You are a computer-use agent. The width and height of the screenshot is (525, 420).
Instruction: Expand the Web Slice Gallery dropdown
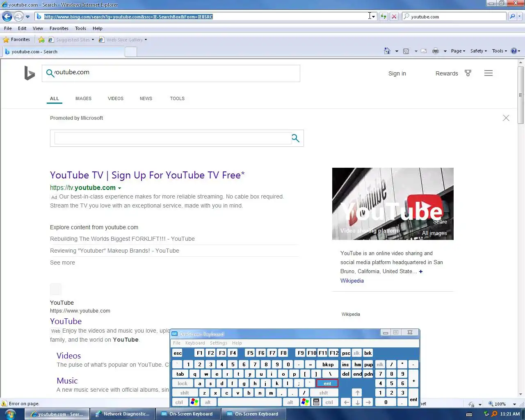point(146,40)
